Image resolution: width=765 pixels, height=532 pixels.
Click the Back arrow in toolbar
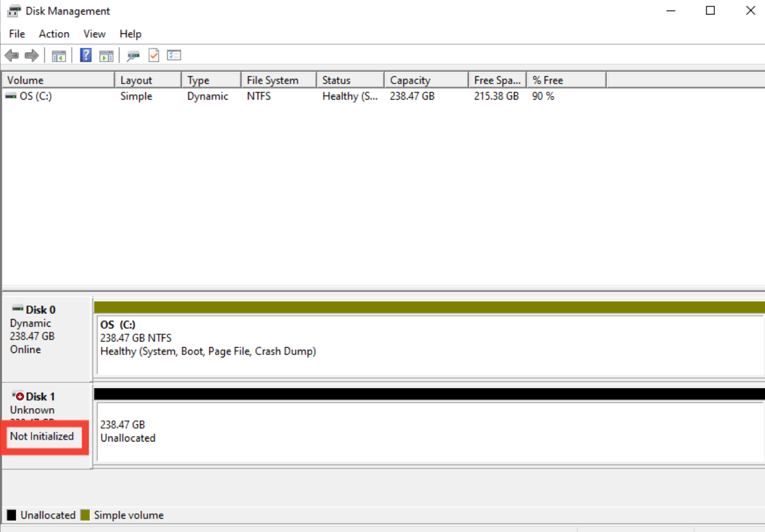click(x=12, y=56)
